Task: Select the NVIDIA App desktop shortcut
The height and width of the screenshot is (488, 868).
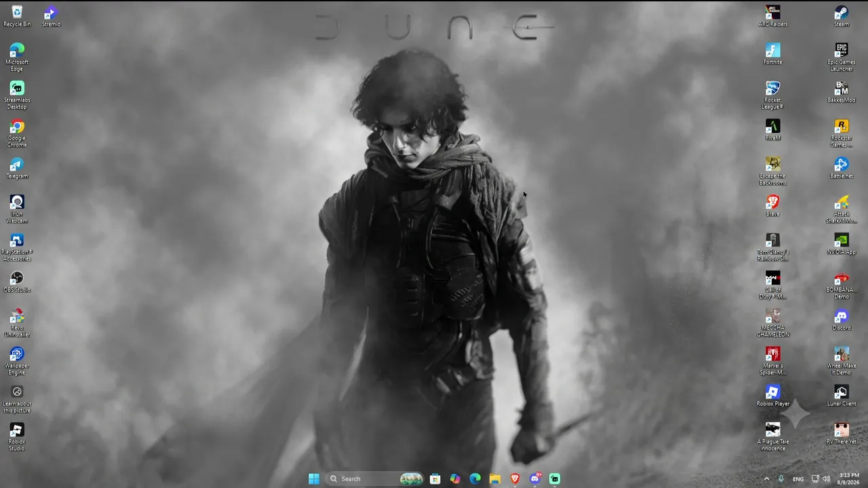Action: pos(842,244)
